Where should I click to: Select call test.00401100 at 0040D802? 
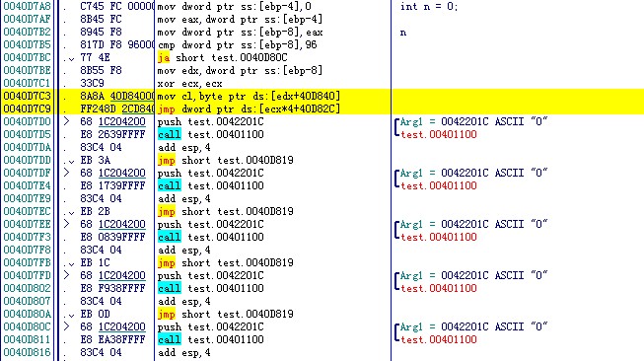point(211,288)
